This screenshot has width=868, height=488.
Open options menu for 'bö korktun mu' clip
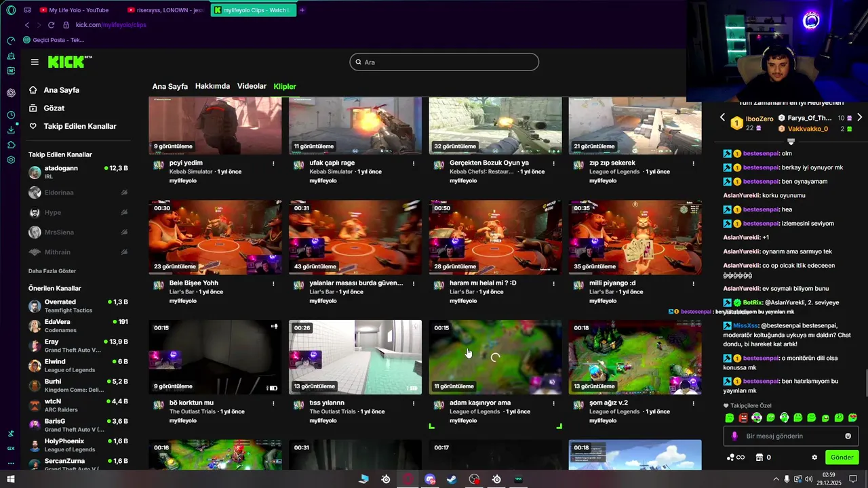[273, 403]
